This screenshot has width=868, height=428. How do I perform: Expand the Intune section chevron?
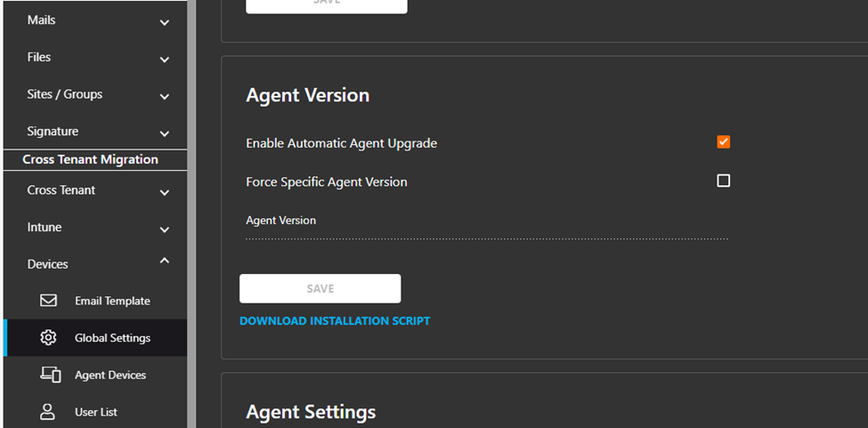[165, 230]
